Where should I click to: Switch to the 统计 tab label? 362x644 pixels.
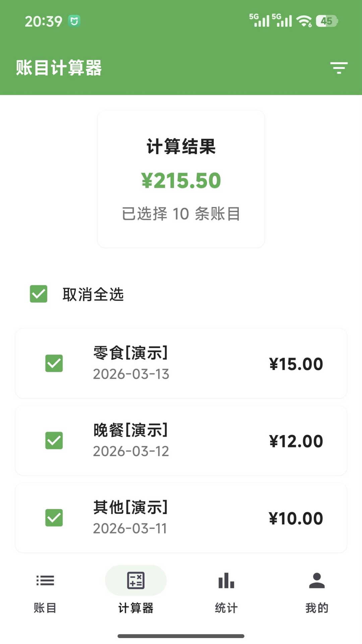pos(226,608)
